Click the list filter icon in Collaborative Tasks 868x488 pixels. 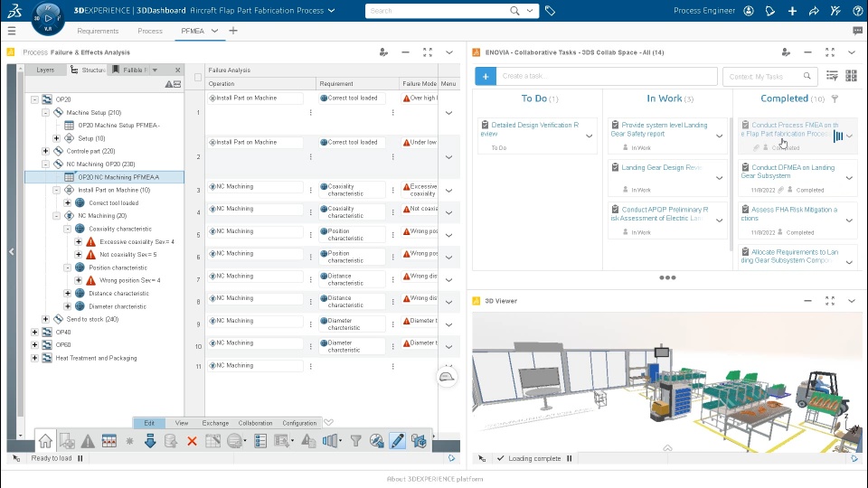pos(832,76)
